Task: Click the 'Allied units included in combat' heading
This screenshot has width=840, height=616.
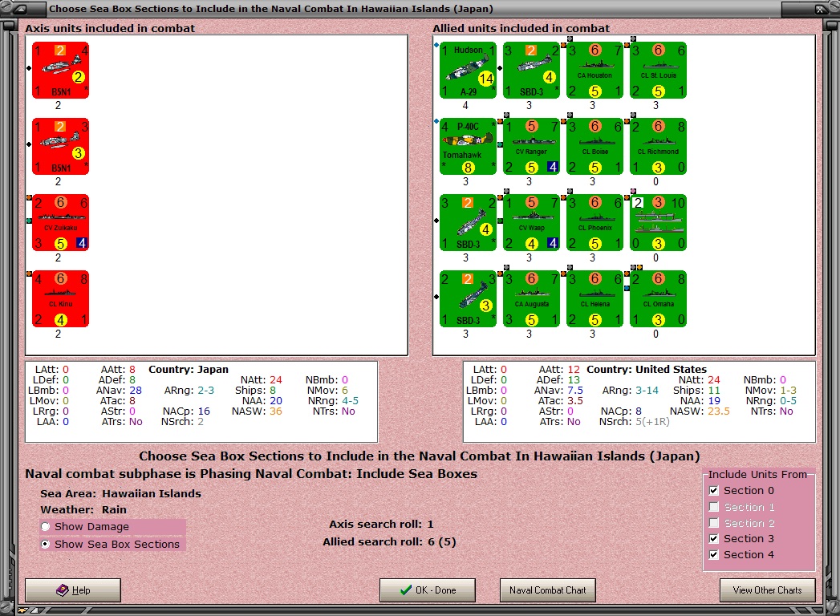Action: pos(521,28)
